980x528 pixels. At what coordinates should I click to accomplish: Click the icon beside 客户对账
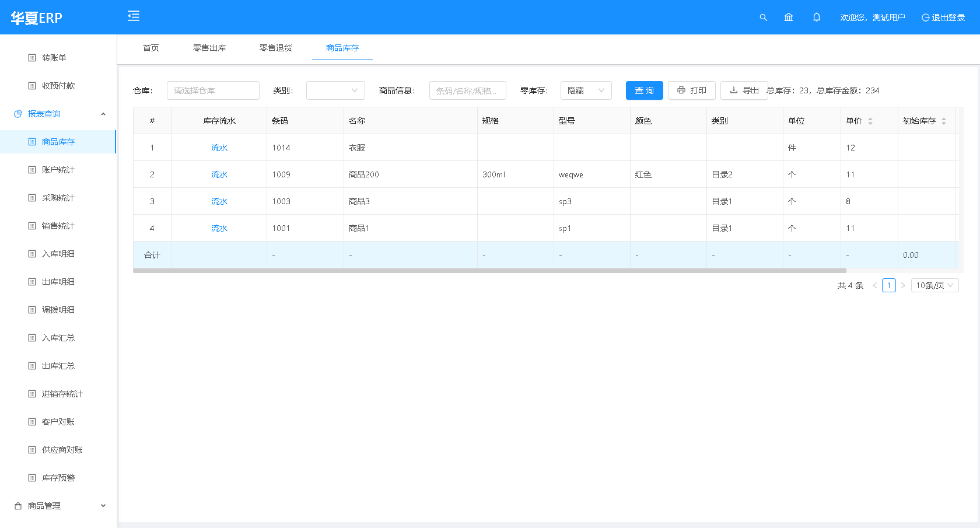(32, 422)
